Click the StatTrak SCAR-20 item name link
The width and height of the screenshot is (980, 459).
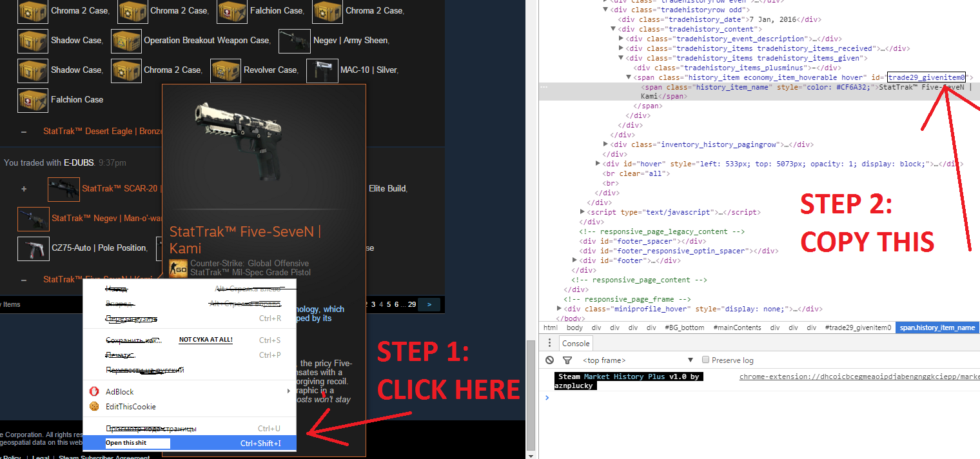(x=121, y=189)
